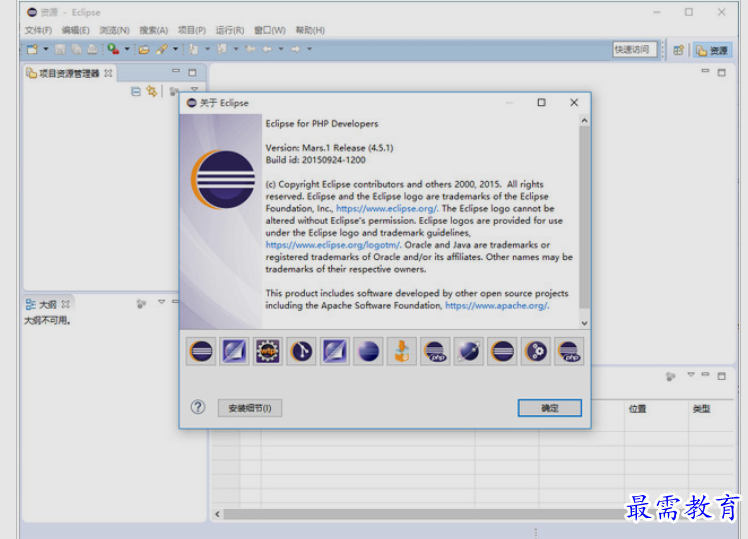Click the orange package download feature icon
This screenshot has height=539, width=748.
402,352
